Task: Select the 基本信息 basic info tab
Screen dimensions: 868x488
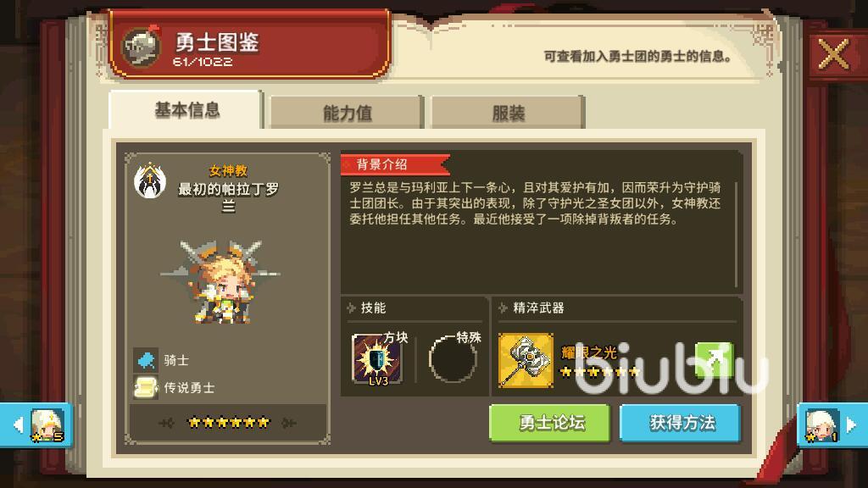Action: 186,110
